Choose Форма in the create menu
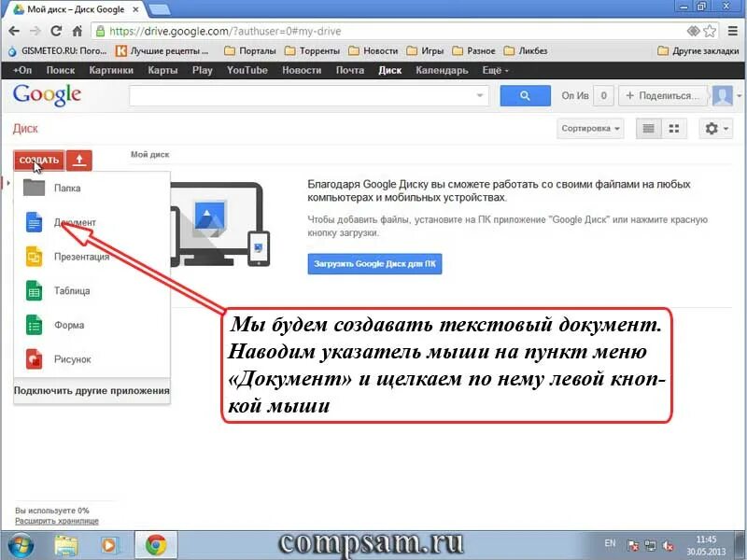The width and height of the screenshot is (747, 560). (92, 325)
